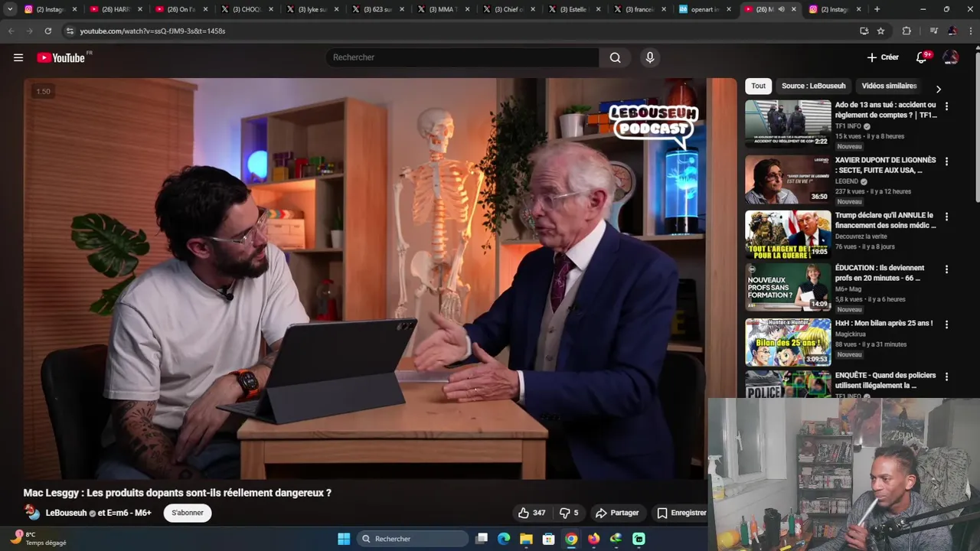980x551 pixels.
Task: Open Microsoft Store from taskbar
Action: (548, 539)
